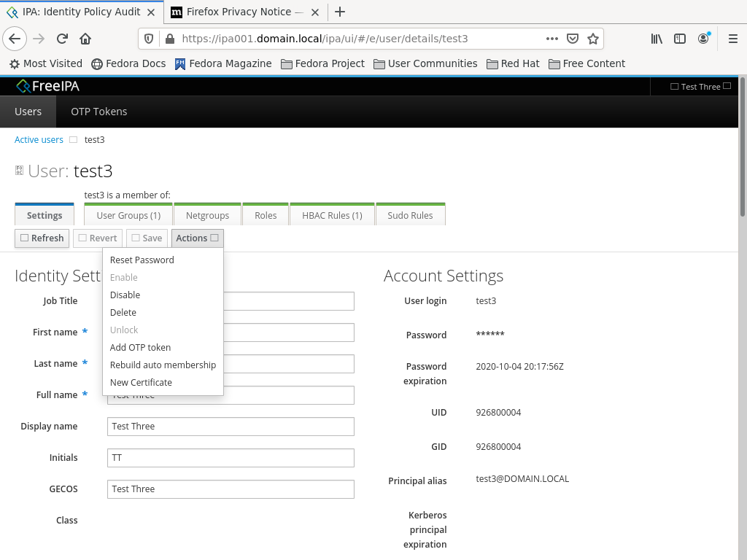
Task: Open the User Communities bookmark folder
Action: click(x=425, y=64)
